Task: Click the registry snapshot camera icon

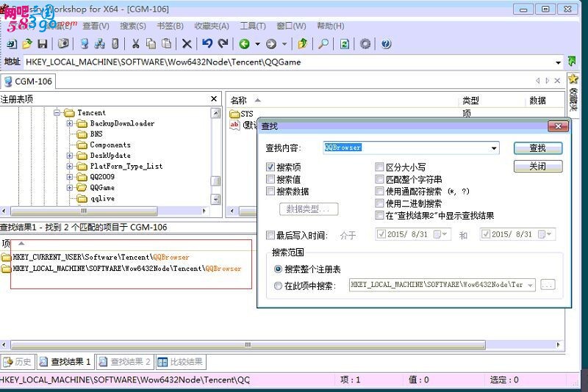Action: pos(63,44)
